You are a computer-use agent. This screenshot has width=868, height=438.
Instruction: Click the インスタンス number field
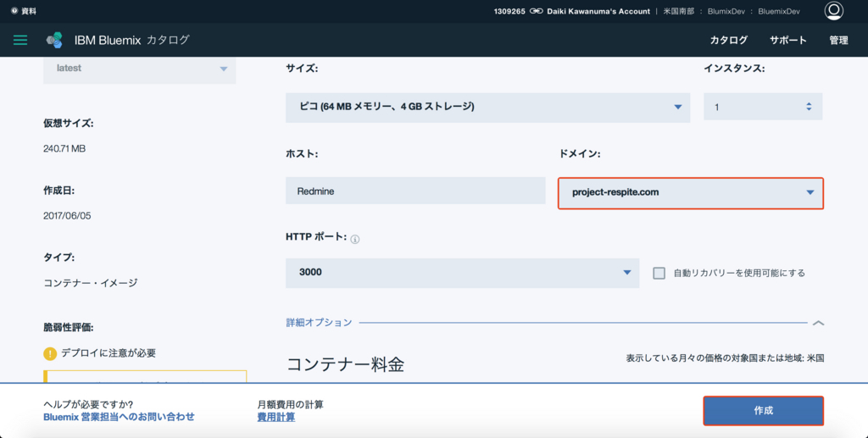[763, 107]
